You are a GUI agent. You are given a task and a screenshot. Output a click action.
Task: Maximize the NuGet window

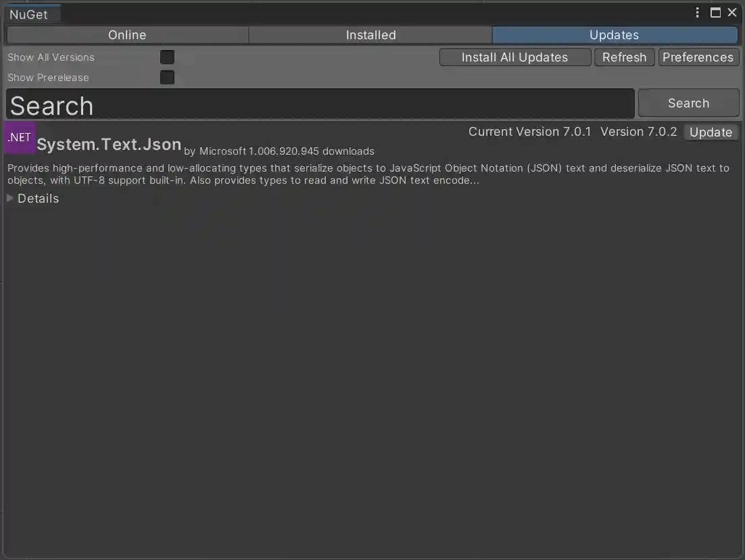(x=715, y=12)
